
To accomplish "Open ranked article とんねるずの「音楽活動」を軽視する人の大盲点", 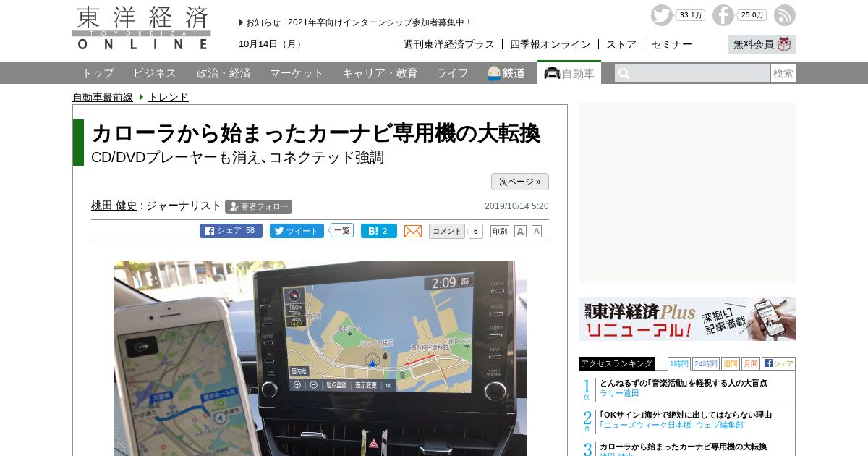I will tap(684, 383).
